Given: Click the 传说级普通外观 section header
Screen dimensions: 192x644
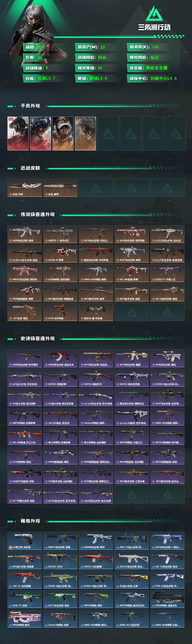Looking at the screenshot, I should (38, 214).
